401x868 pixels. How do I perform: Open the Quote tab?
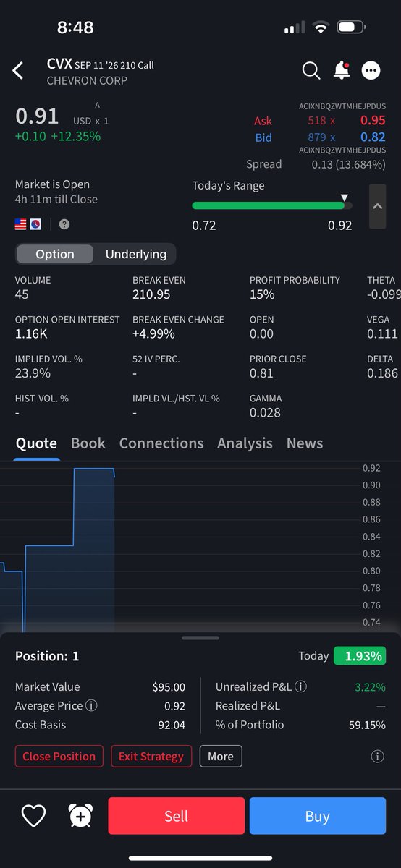[36, 443]
